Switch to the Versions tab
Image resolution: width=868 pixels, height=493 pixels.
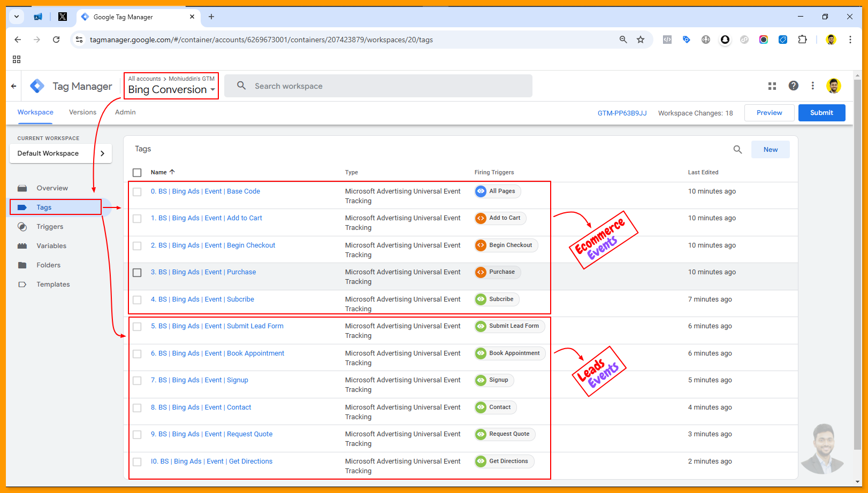(x=82, y=112)
